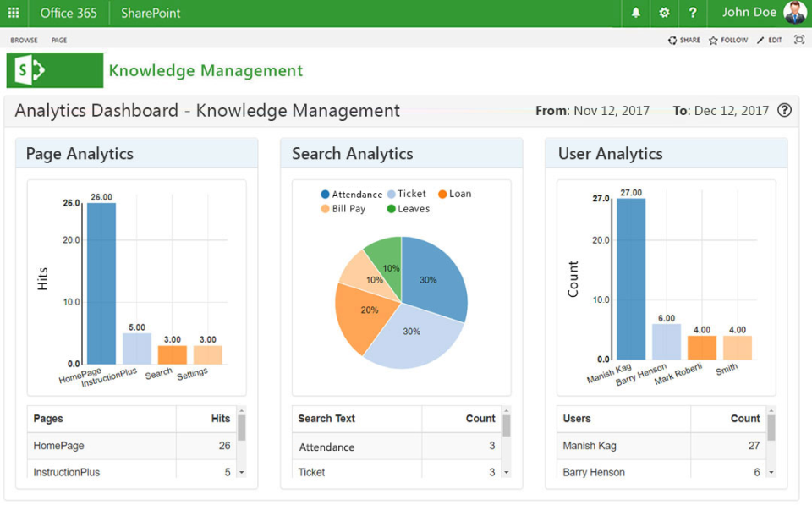Open the Office 365 app launcher grid

[x=13, y=13]
